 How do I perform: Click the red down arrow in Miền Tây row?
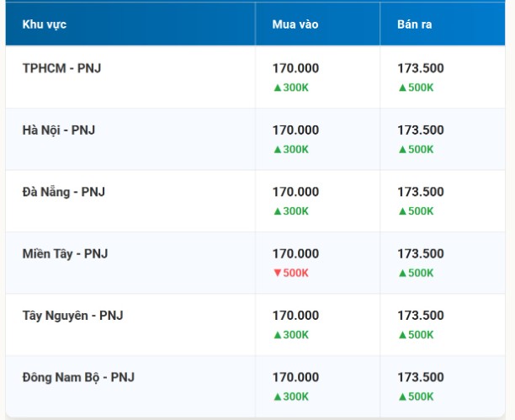click(277, 273)
